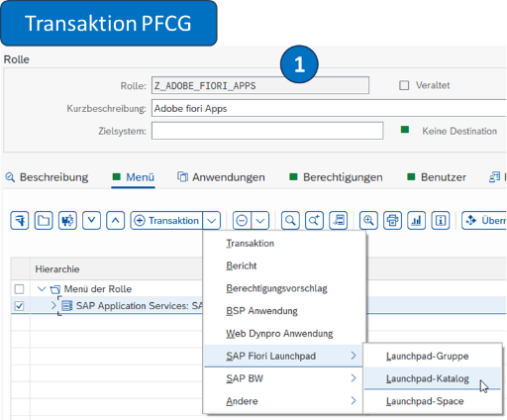Click the SAP Application Services list icon
The width and height of the screenshot is (507, 420).
pos(67,306)
